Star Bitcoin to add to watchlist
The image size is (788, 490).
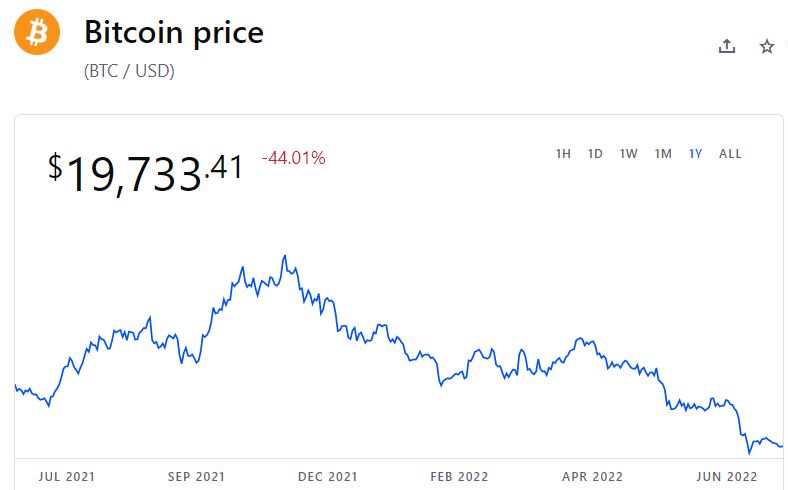(x=767, y=46)
